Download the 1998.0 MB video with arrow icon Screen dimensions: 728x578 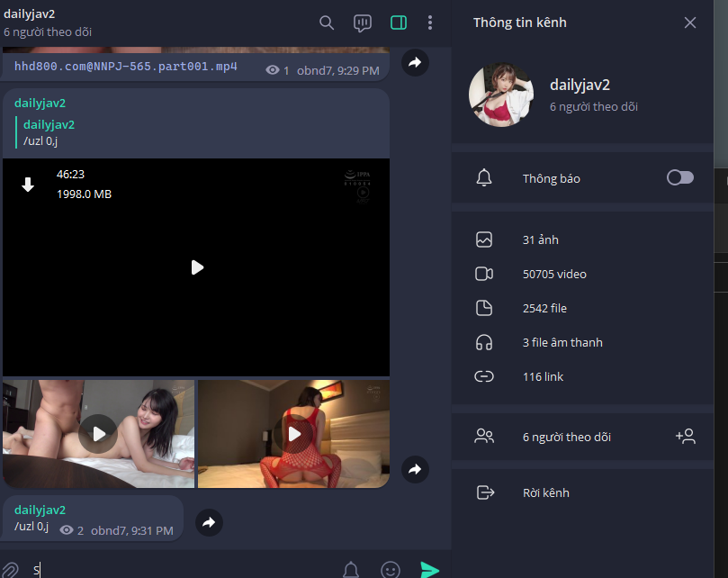point(28,185)
